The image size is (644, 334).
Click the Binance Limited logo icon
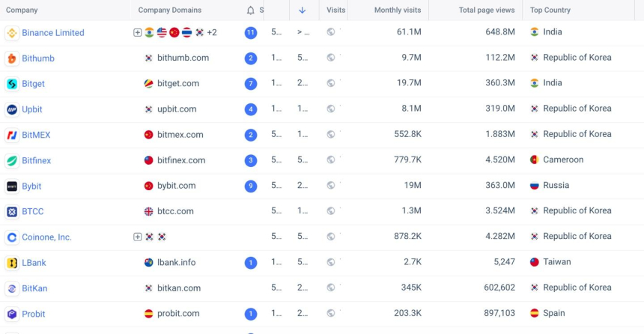(x=12, y=33)
